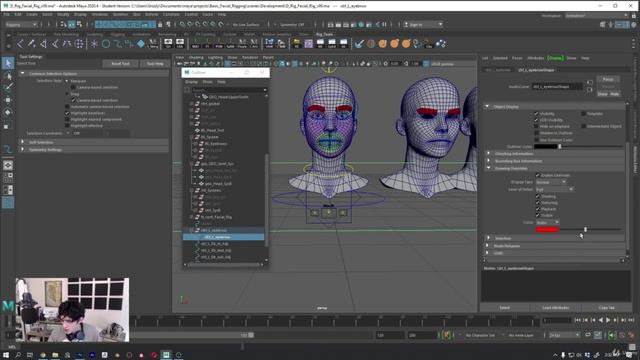Click the blue diamond shelf icon
This screenshot has width=640, height=360.
tap(141, 43)
